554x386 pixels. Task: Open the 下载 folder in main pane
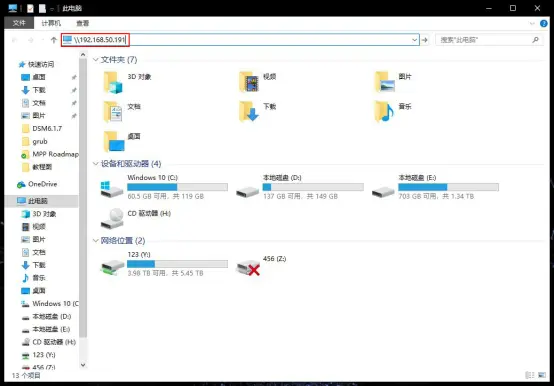(258, 112)
